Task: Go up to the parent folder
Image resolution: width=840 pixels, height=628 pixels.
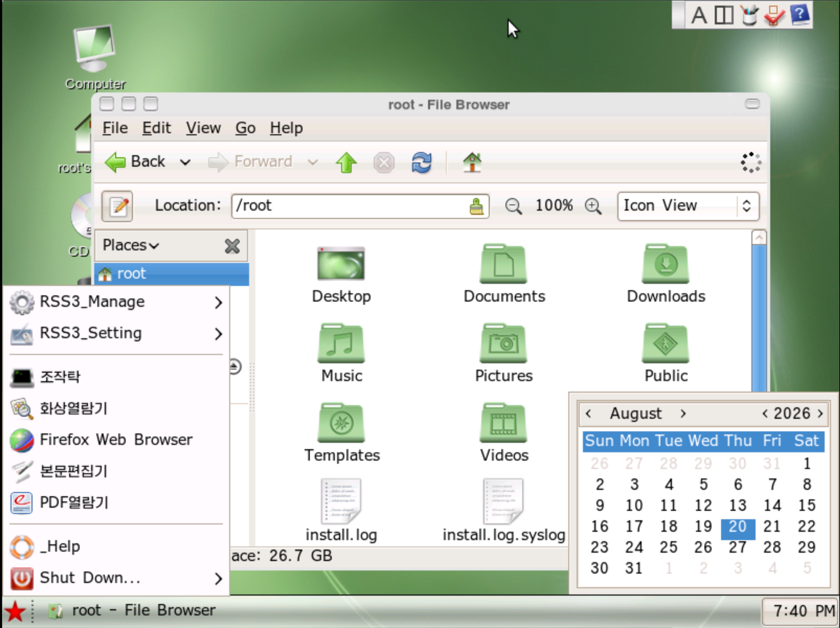Action: pyautogui.click(x=346, y=163)
